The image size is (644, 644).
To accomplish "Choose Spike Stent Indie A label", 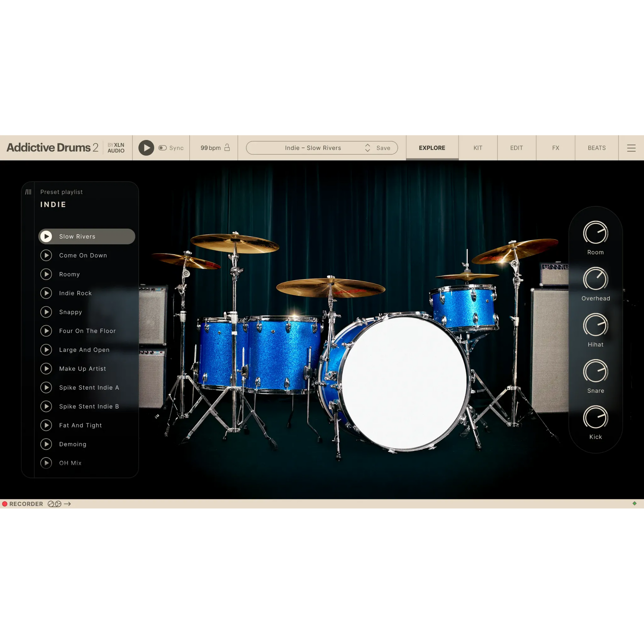I will click(89, 387).
